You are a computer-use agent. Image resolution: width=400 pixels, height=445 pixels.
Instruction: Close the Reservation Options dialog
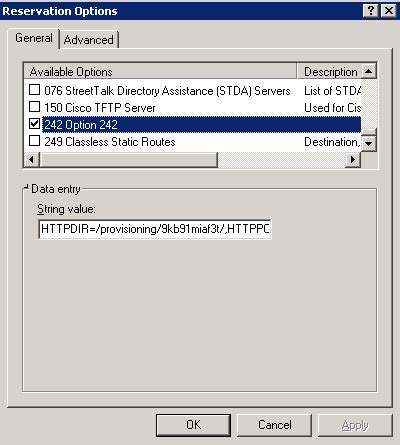pos(389,11)
